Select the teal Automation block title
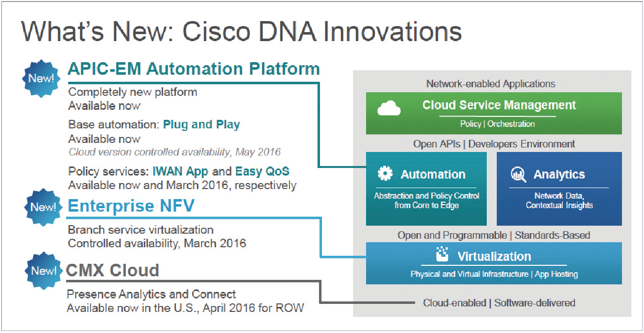This screenshot has height=333, width=644. 433,175
